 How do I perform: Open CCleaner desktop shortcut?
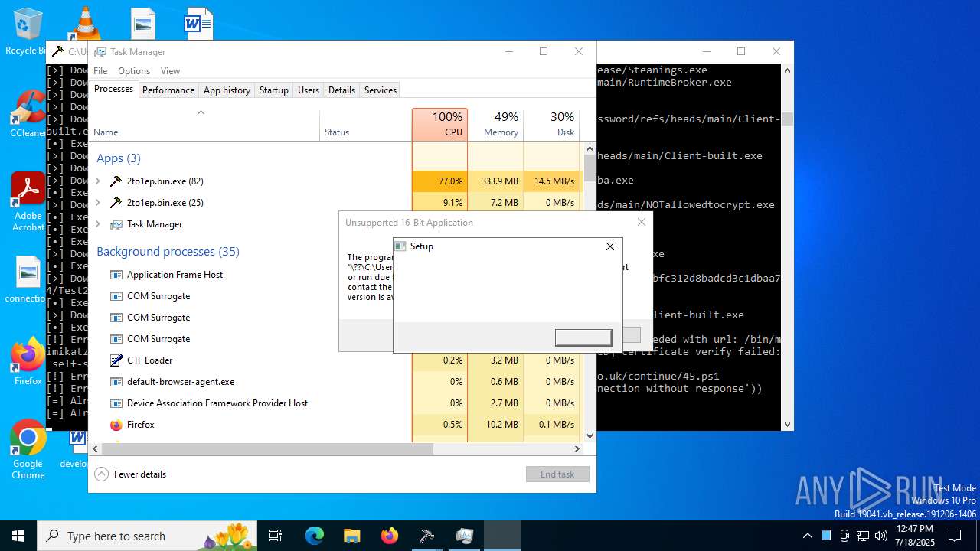[x=28, y=115]
